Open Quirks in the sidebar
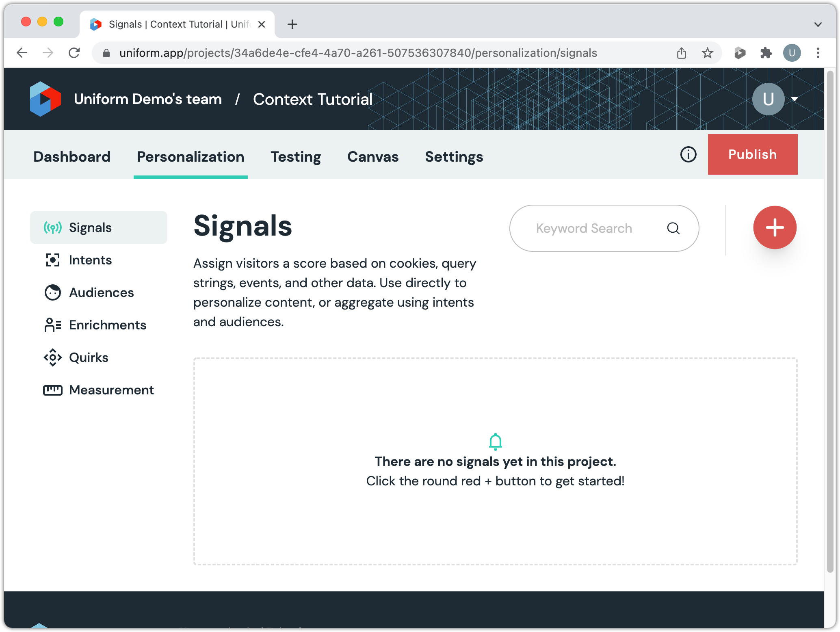The width and height of the screenshot is (840, 632). [x=89, y=357]
